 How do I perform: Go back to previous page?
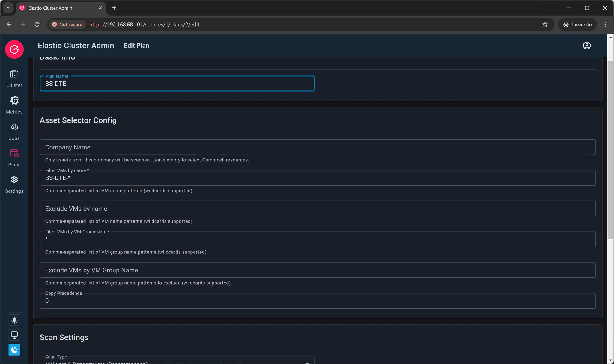click(x=9, y=25)
